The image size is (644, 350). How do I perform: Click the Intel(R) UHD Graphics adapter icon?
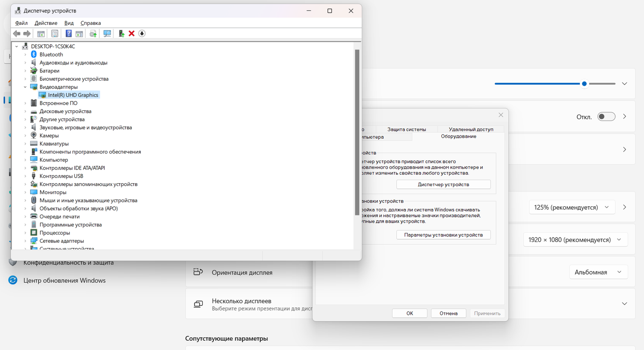[x=43, y=95]
